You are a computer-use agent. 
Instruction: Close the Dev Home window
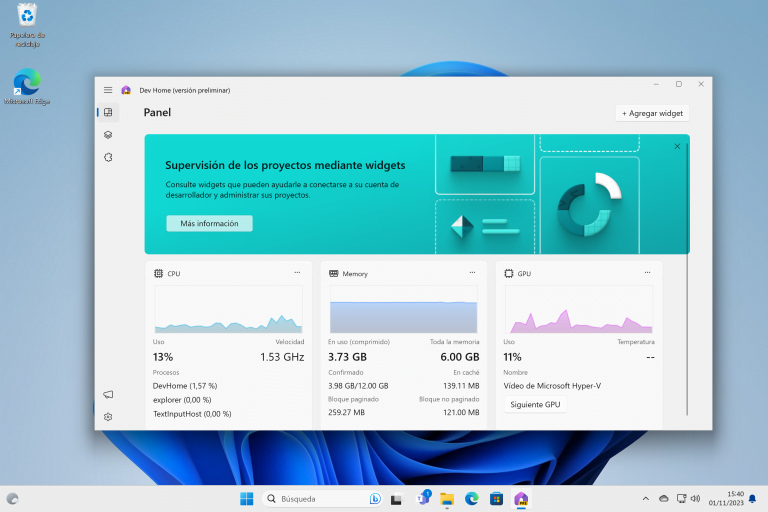701,84
